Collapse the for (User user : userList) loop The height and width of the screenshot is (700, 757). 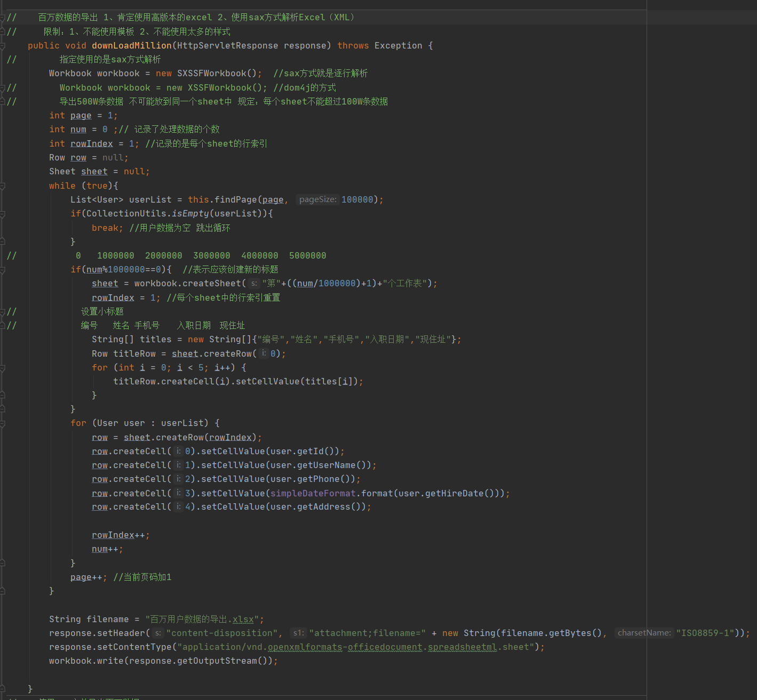tap(2, 423)
